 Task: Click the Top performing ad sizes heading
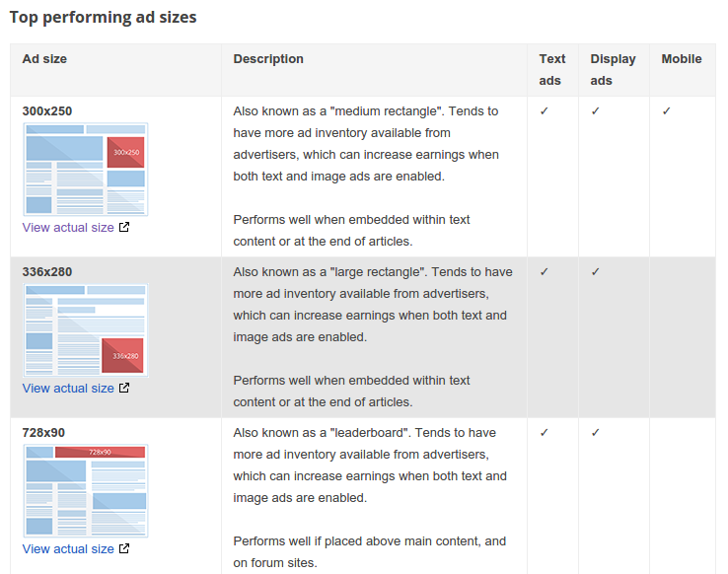(104, 18)
